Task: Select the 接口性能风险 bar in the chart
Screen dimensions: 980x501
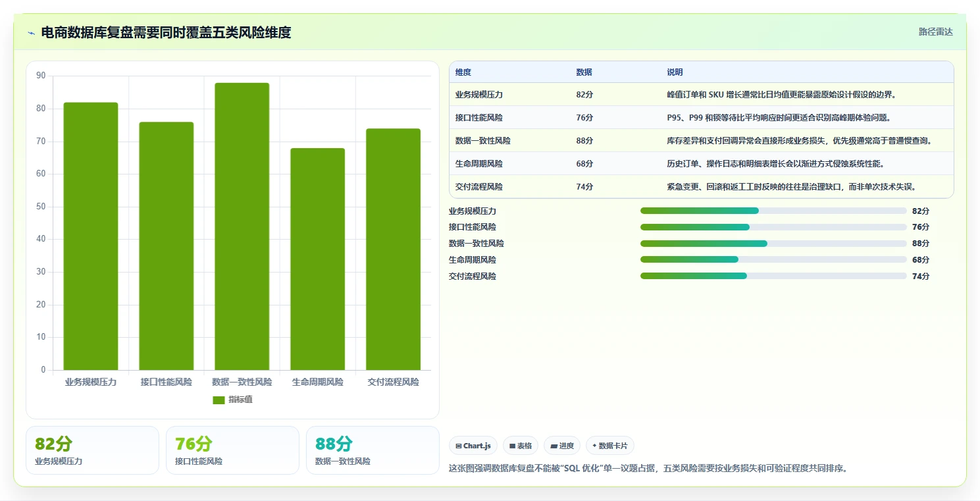Action: pos(167,246)
